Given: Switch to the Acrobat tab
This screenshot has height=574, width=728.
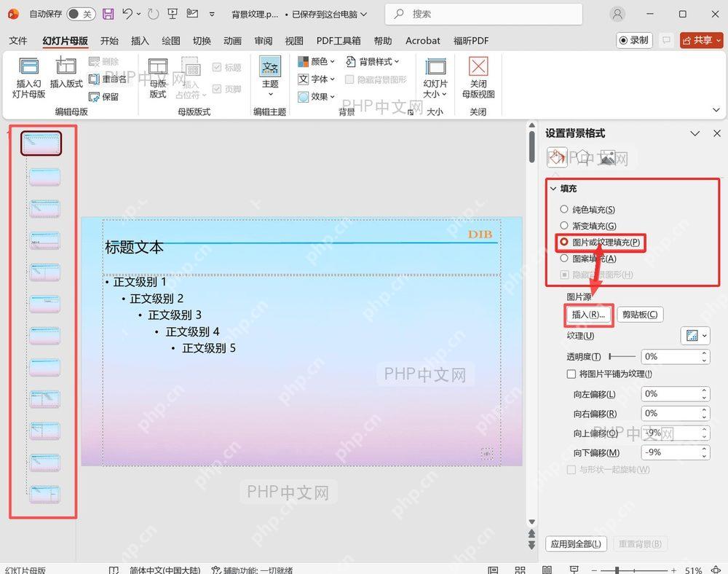Looking at the screenshot, I should point(422,41).
